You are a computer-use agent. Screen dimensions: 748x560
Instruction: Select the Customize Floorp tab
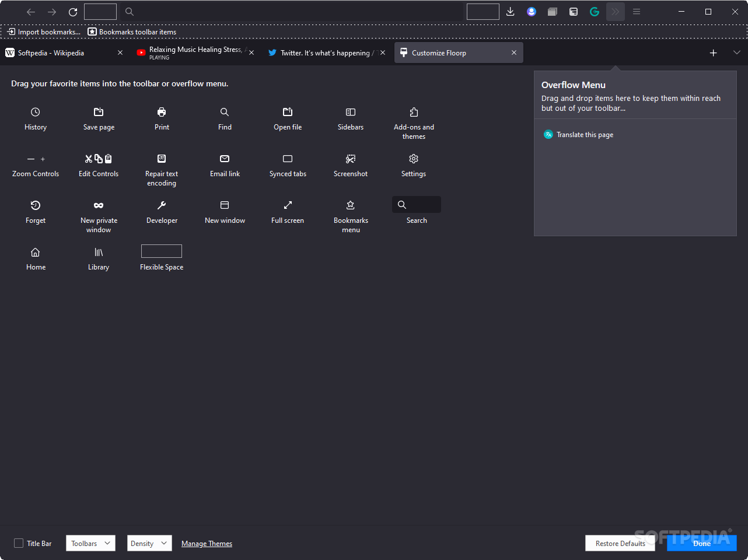point(459,52)
